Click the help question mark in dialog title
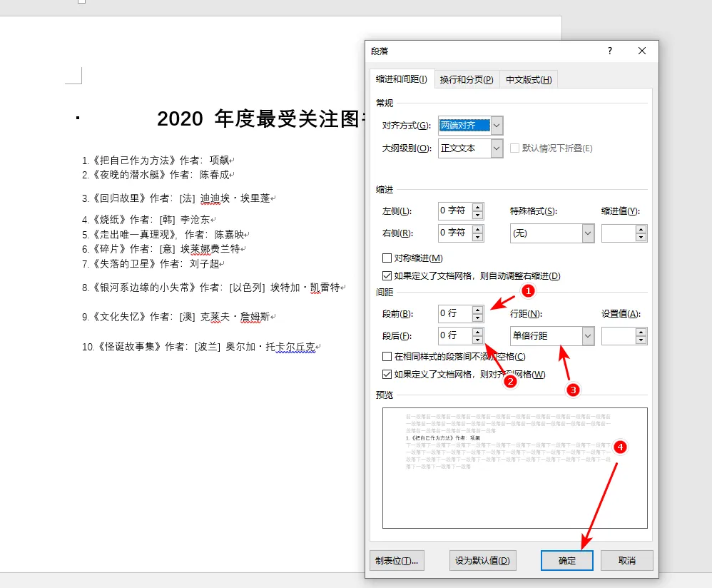This screenshot has height=588, width=712. (610, 51)
